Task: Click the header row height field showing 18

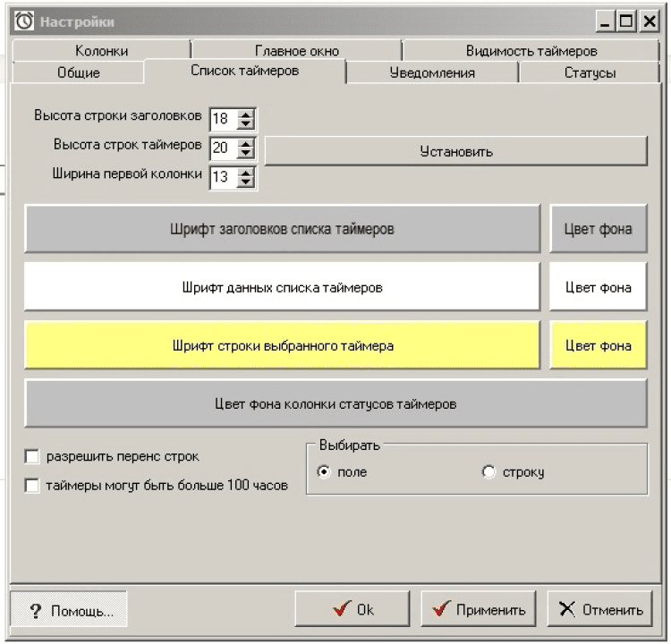Action: tap(225, 119)
